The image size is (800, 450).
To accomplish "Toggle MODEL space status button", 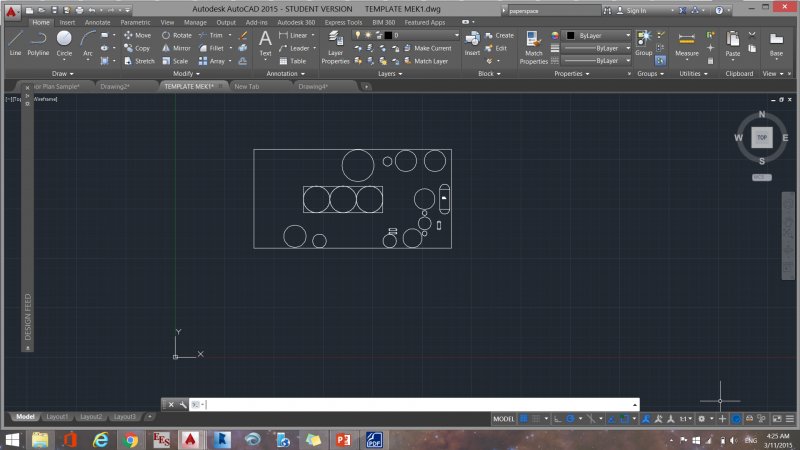I will pos(505,418).
